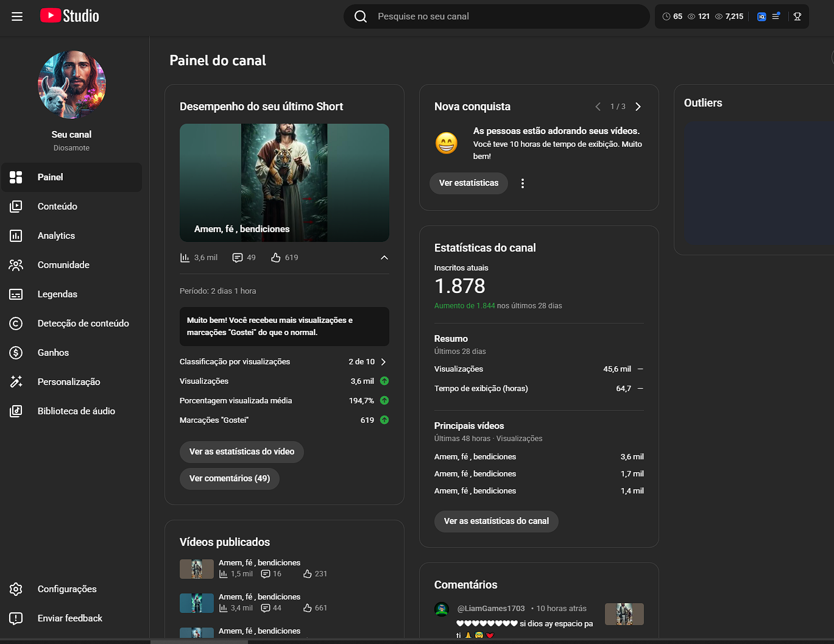Select Conteúdo in the sidebar menu

[57, 207]
